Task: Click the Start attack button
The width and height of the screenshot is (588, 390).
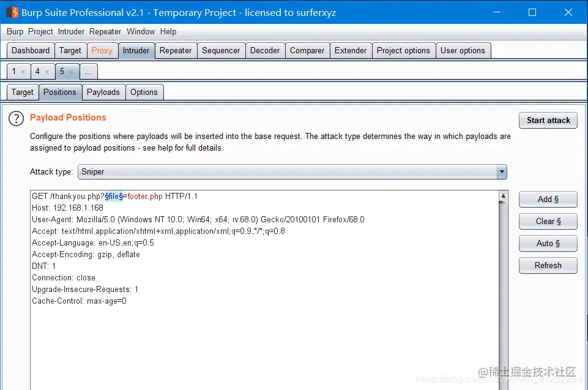Action: click(x=548, y=121)
